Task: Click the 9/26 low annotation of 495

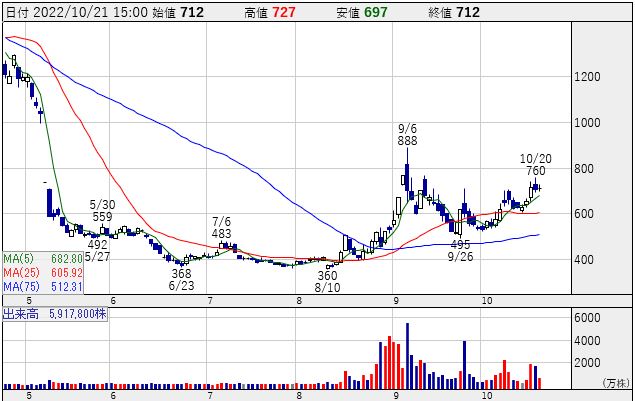Action: 460,244
